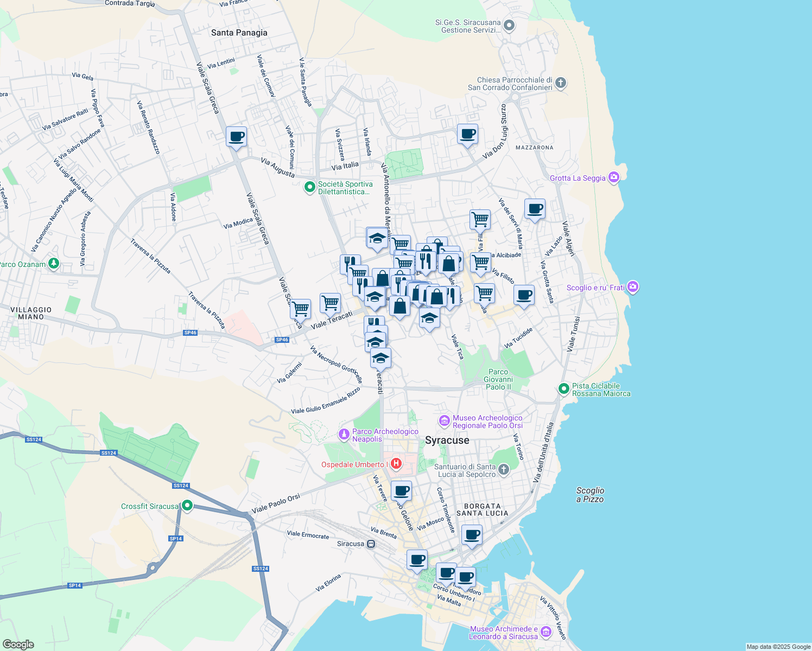Click the Parco Ozanam tree icon

pos(53,264)
